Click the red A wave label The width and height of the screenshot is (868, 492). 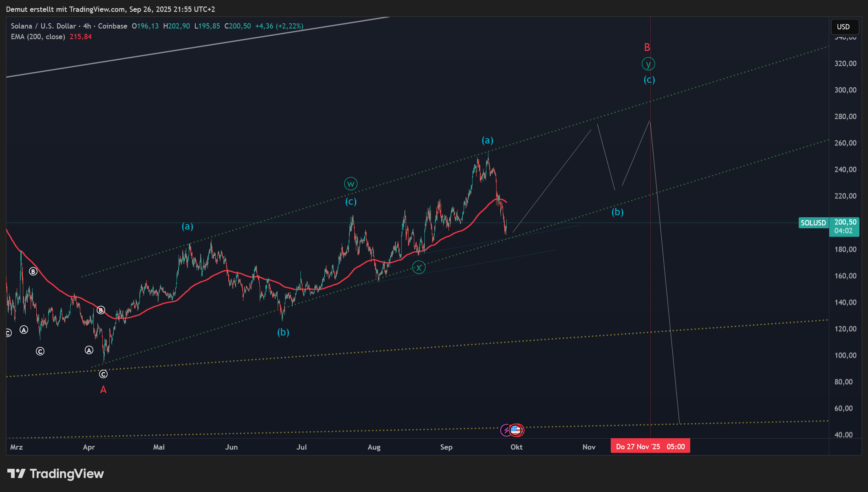(103, 390)
